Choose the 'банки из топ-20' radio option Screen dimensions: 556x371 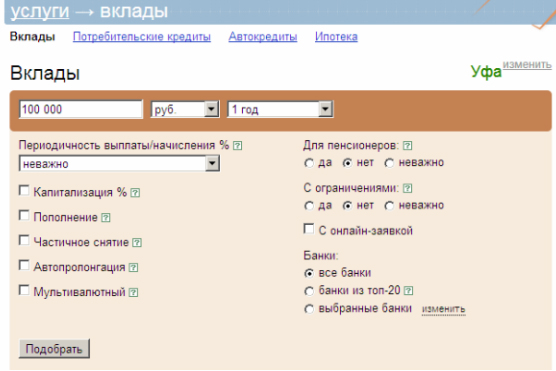[309, 291]
